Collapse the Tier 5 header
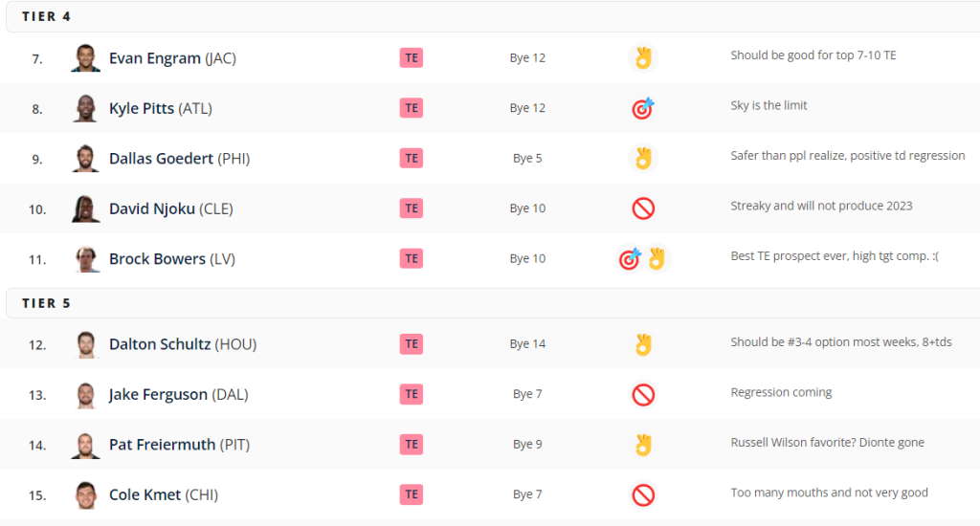This screenshot has height=526, width=980. (x=493, y=303)
